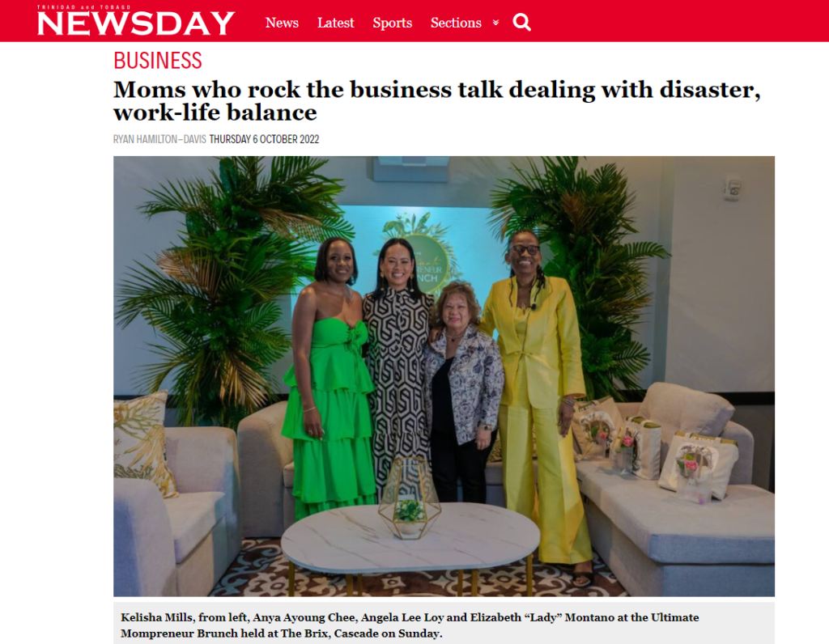
Task: Click the woman in black-white patterned dress
Action: [397, 365]
